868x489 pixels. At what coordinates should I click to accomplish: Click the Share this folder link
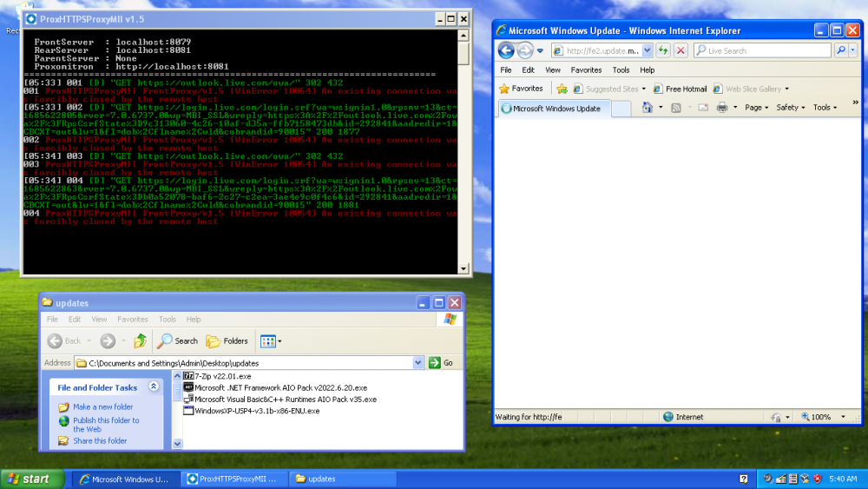100,441
